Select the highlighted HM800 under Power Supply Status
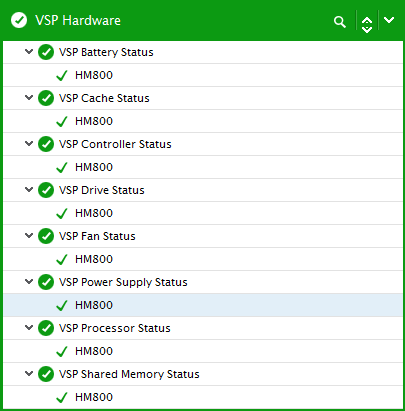The width and height of the screenshot is (405, 411). tap(203, 305)
